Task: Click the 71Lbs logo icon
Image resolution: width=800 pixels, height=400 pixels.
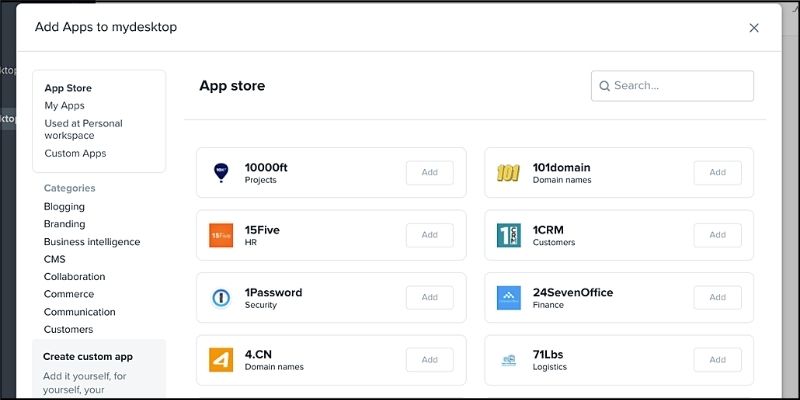Action: pyautogui.click(x=509, y=360)
